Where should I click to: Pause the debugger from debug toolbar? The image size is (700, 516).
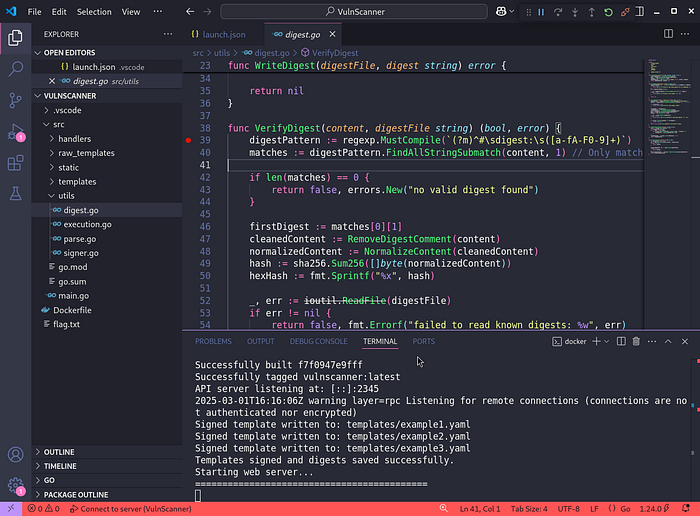coord(541,12)
